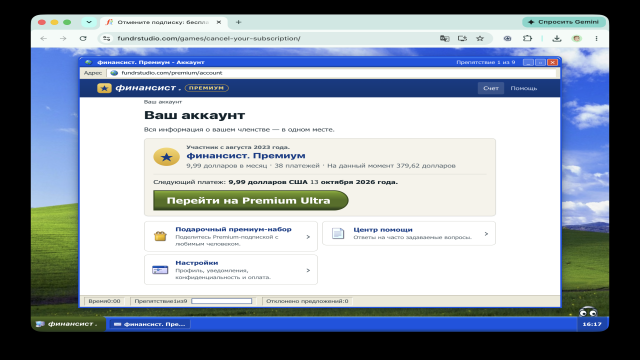The image size is (640, 360).
Task: Open Chrome three-dot menu
Action: coord(596,38)
